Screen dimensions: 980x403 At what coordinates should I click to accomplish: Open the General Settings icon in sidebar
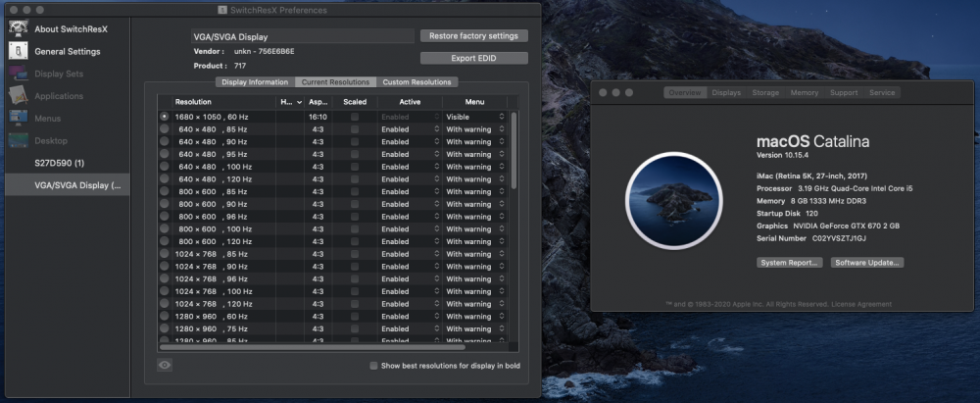pyautogui.click(x=18, y=51)
